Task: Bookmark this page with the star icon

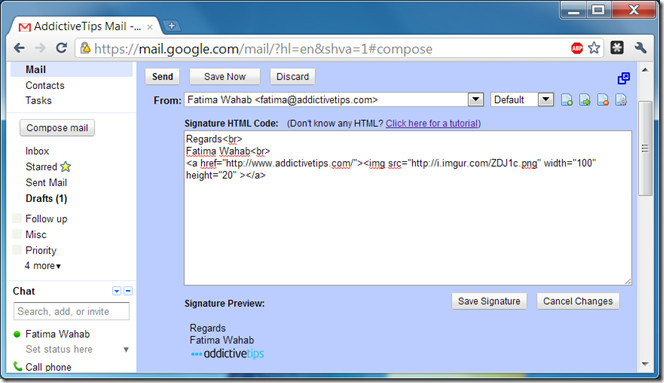Action: 594,48
